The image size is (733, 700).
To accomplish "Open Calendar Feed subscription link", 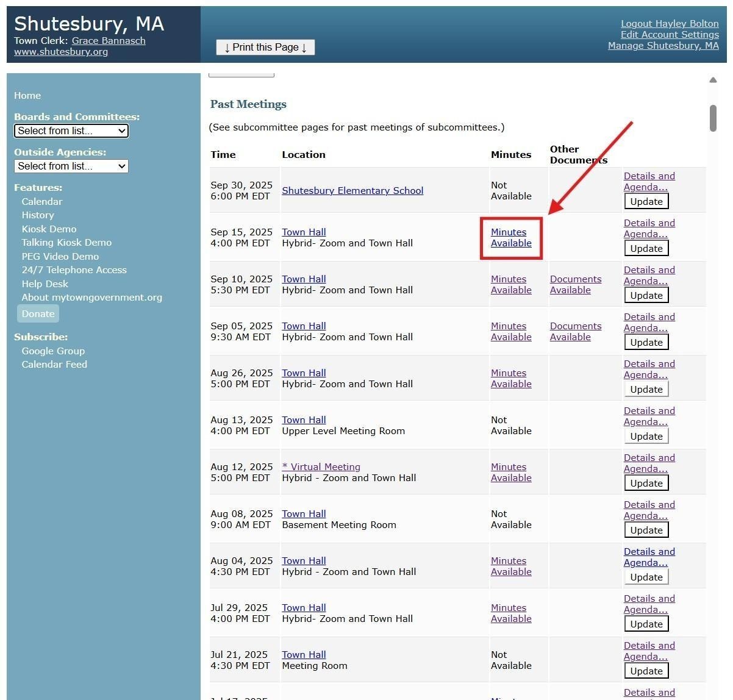I will 54,364.
